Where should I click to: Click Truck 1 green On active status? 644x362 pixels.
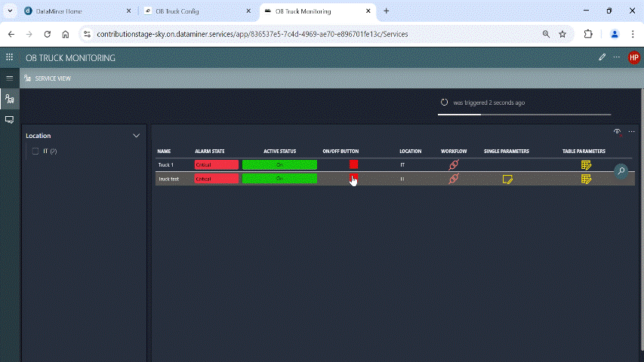point(279,164)
